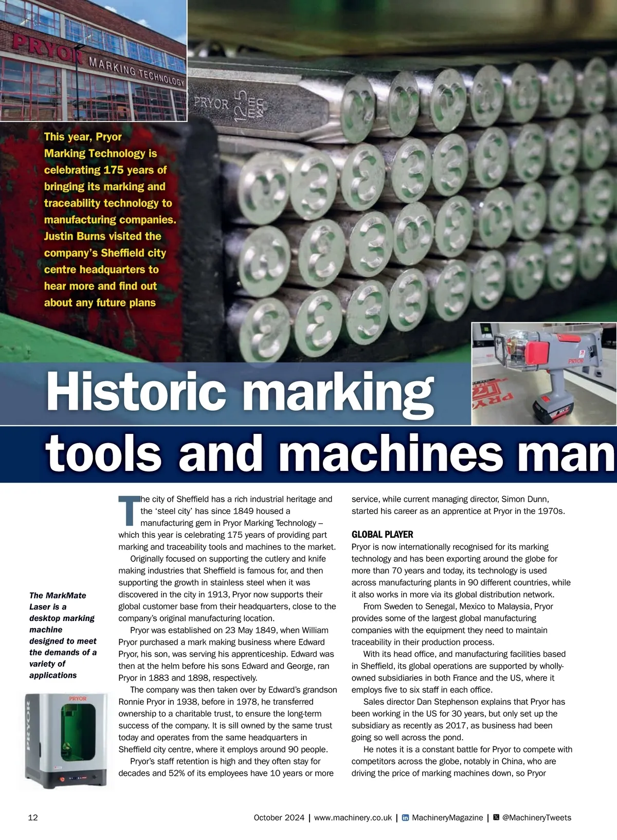
Task: Click the paragraph starting 'Pryor was established'
Action: pos(226,654)
